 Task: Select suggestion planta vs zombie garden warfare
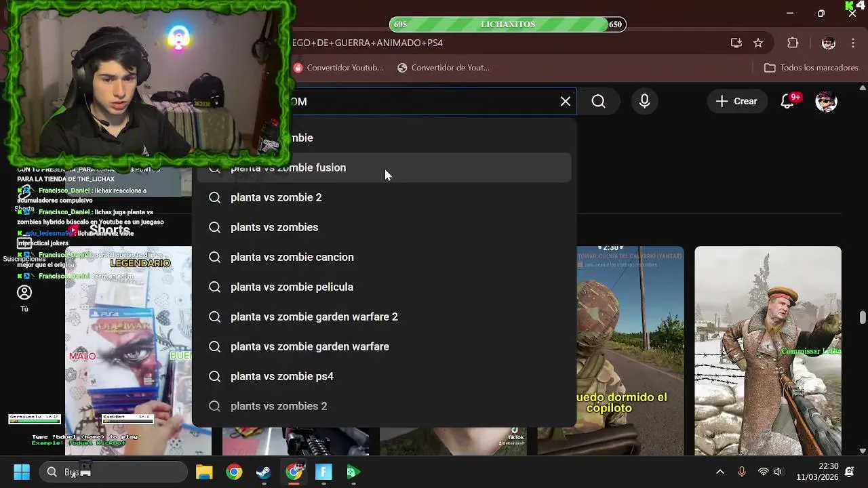click(384, 346)
